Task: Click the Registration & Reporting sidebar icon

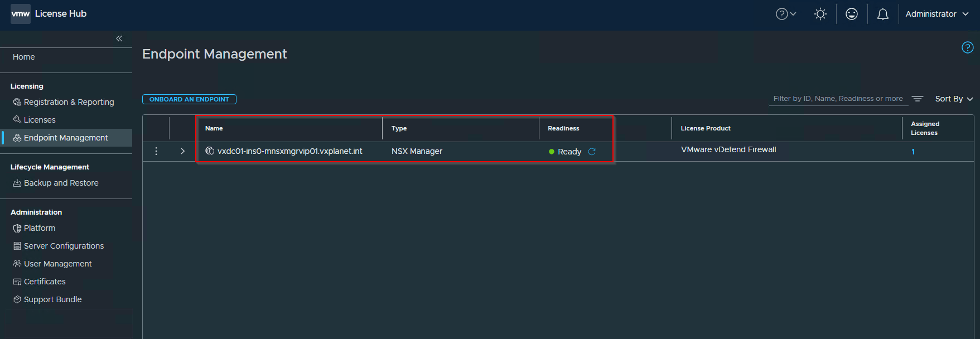Action: [x=17, y=102]
